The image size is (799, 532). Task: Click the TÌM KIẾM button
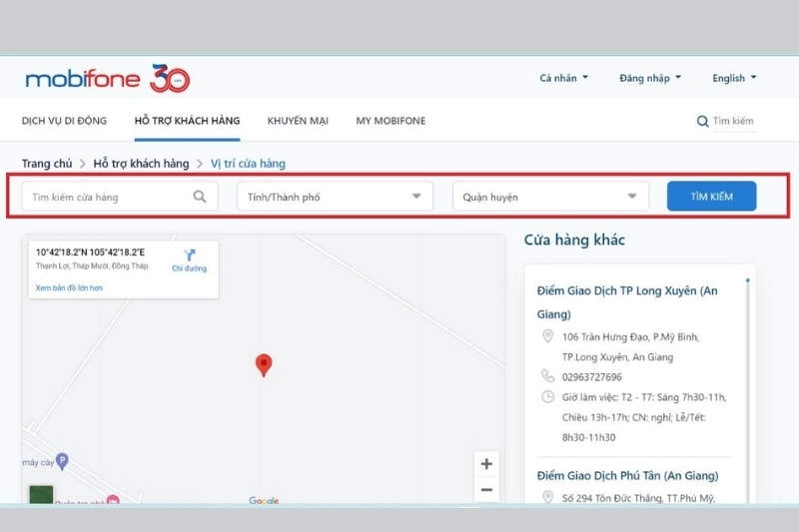tap(711, 197)
